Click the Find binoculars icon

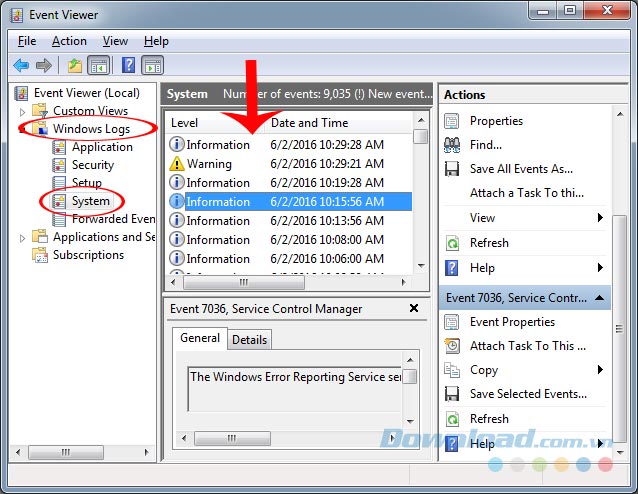(452, 145)
